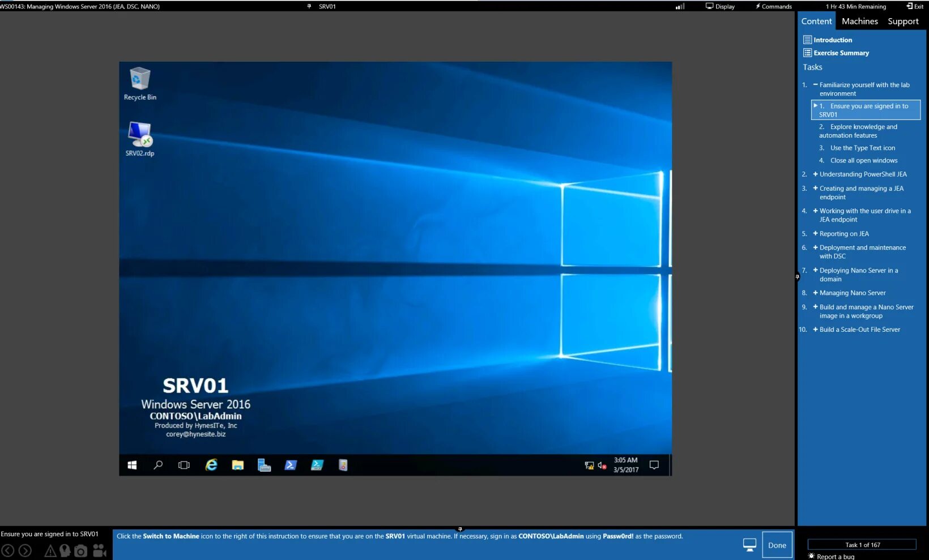929x560 pixels.
Task: Select the SRV02.rdp desktop shortcut
Action: point(140,139)
